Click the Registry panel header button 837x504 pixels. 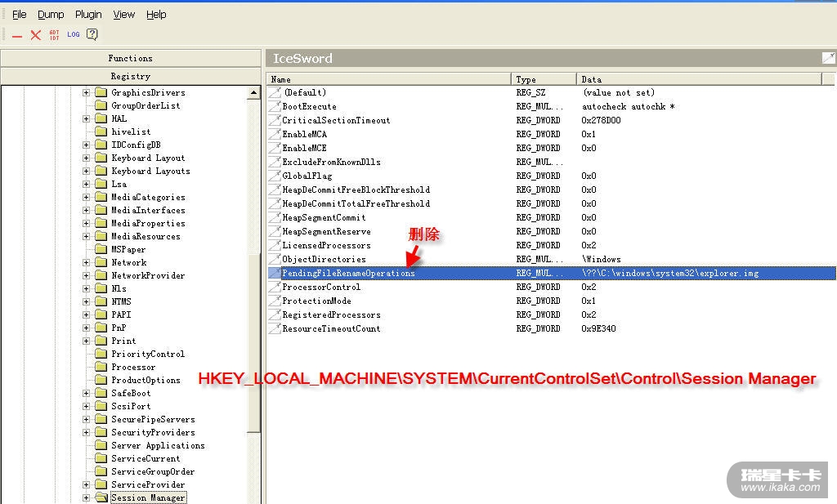(131, 76)
